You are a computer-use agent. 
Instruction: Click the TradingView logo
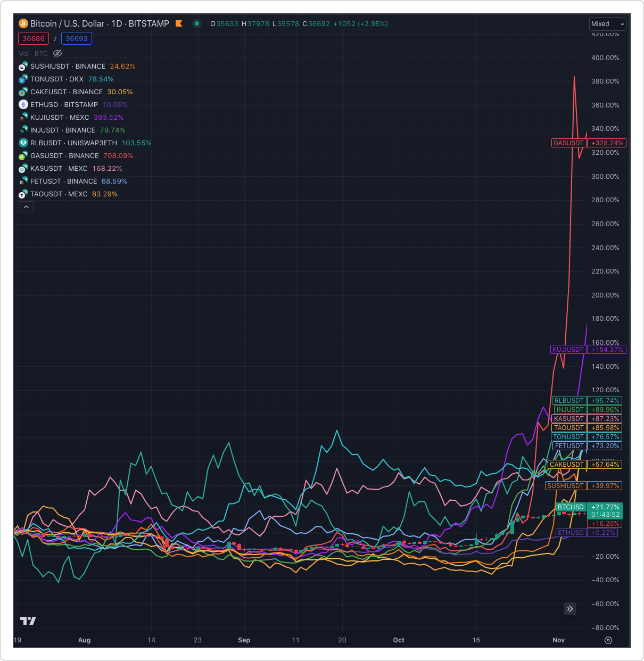coord(28,621)
